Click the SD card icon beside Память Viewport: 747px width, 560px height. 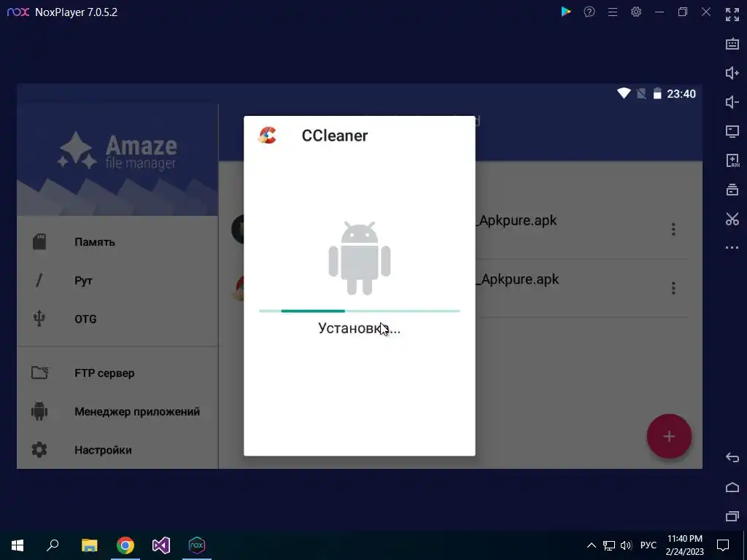(39, 242)
